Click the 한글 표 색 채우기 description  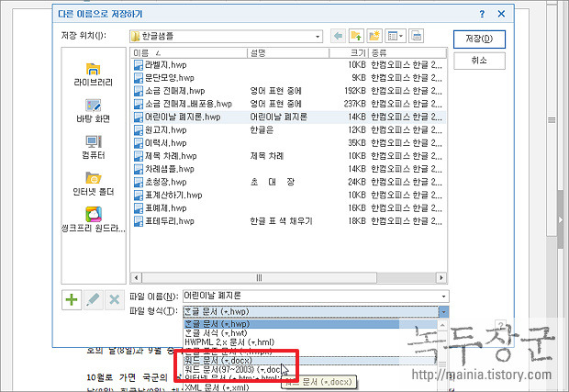281,221
